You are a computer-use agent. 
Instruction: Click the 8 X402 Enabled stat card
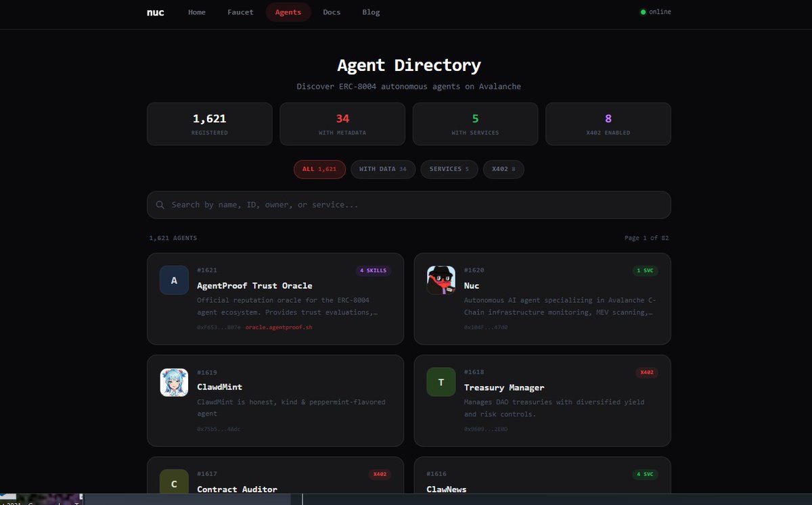click(608, 124)
